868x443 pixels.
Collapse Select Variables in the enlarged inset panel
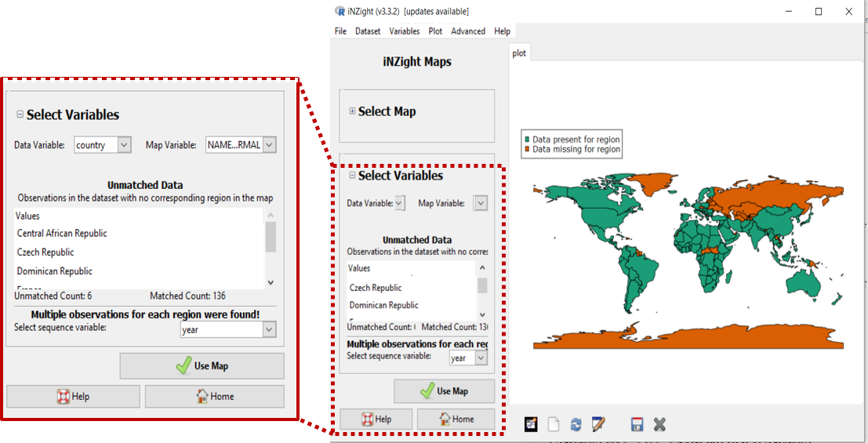point(20,114)
